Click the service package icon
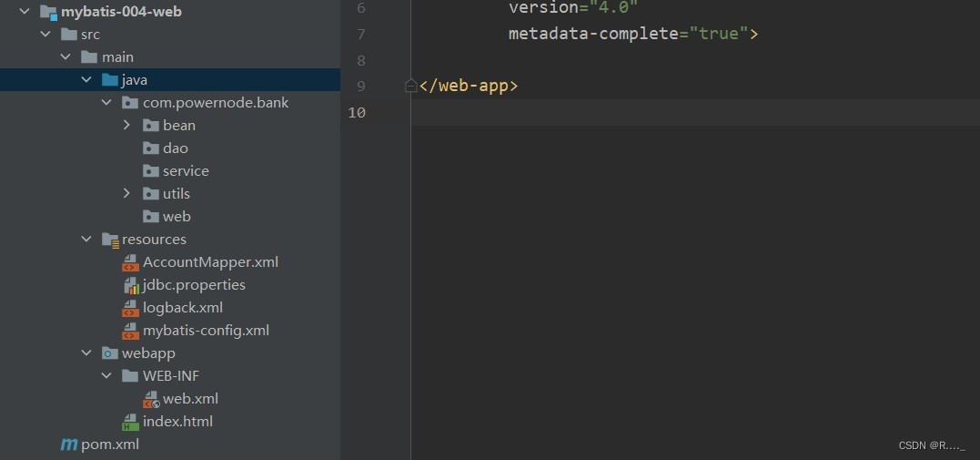The image size is (980, 460). point(151,171)
